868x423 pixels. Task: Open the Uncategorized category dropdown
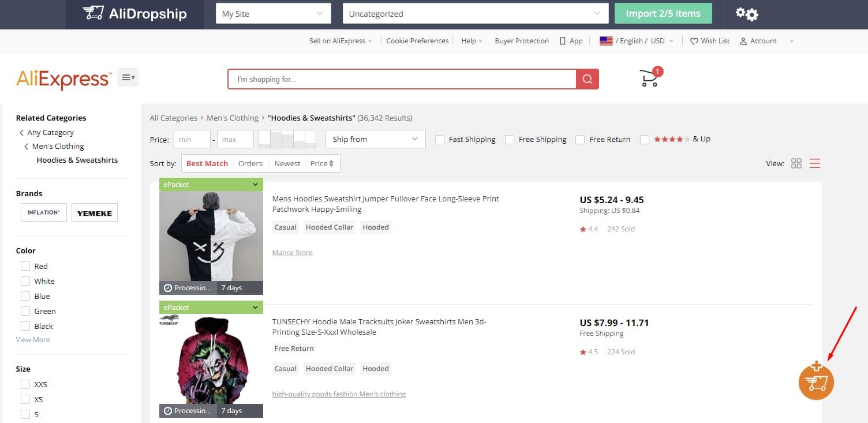coord(476,13)
